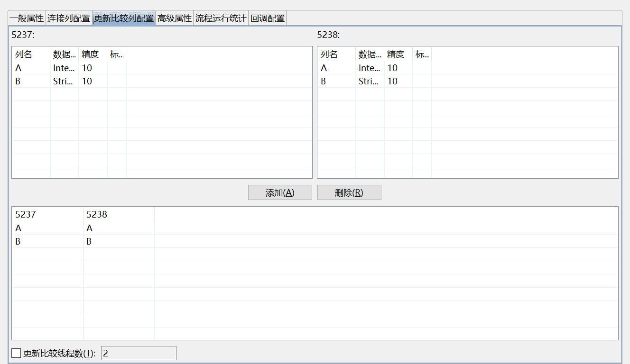Click the 标... header in 5238 table
This screenshot has height=364, width=630.
[422, 55]
